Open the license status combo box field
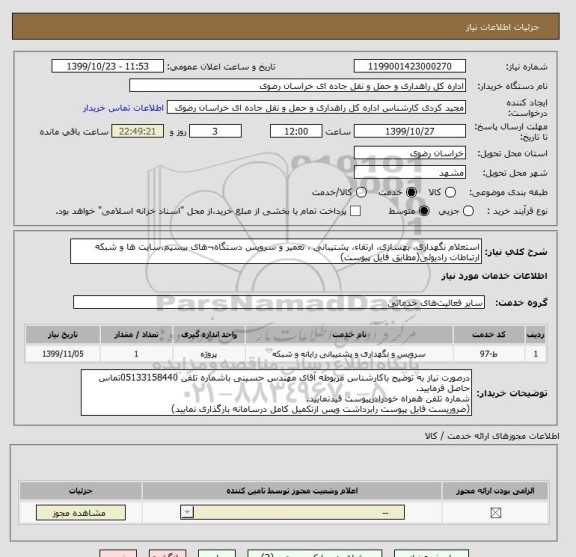Screen dimensions: 576x557 pos(292,512)
